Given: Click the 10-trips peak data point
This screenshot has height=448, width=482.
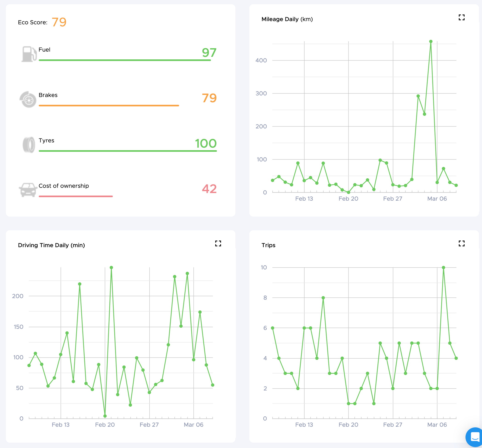Looking at the screenshot, I should coord(443,268).
